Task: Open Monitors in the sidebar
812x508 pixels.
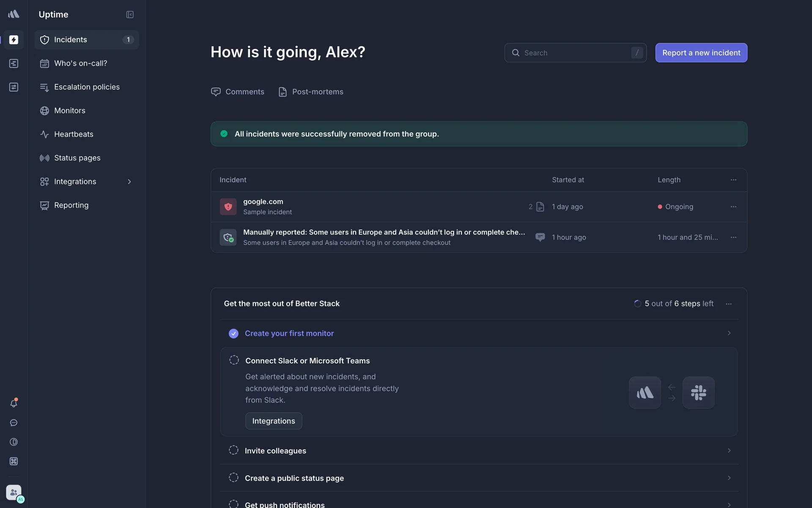Action: pyautogui.click(x=70, y=110)
